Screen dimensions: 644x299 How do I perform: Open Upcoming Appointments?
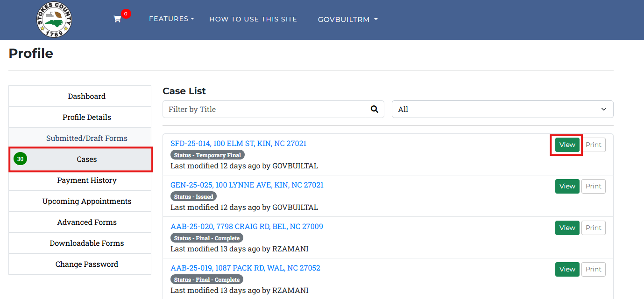click(80, 201)
